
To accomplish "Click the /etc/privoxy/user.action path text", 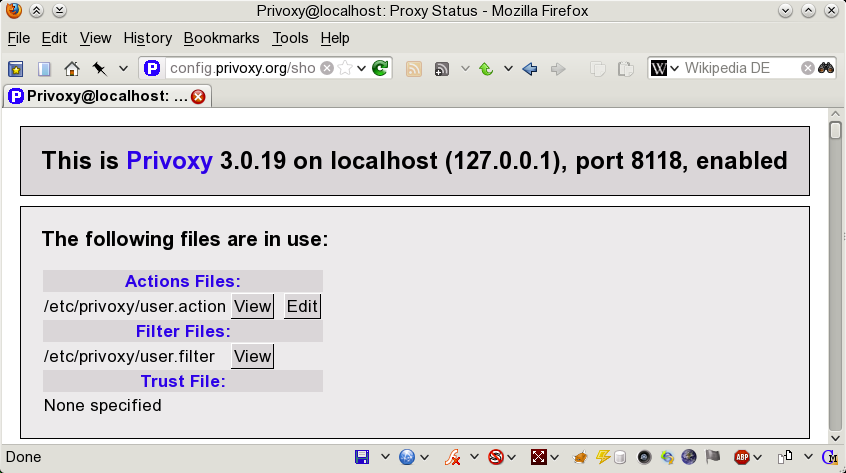I will 135,306.
